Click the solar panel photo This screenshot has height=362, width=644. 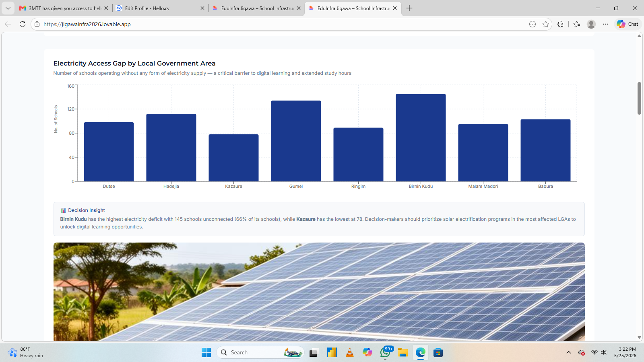[319, 292]
